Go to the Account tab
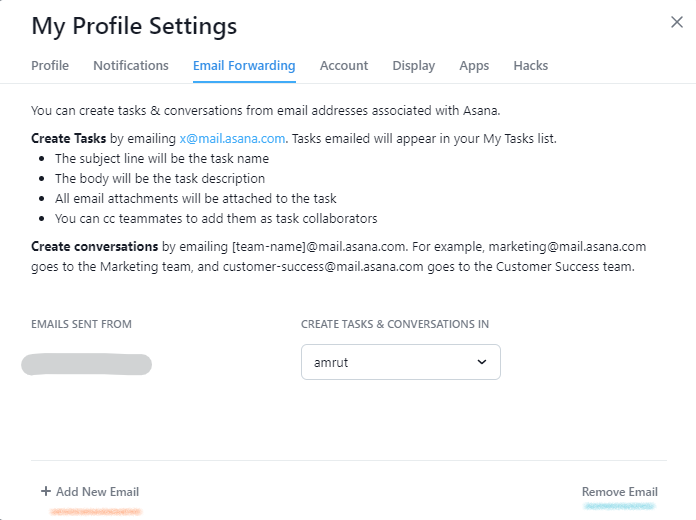This screenshot has height=520, width=696. 344,66
